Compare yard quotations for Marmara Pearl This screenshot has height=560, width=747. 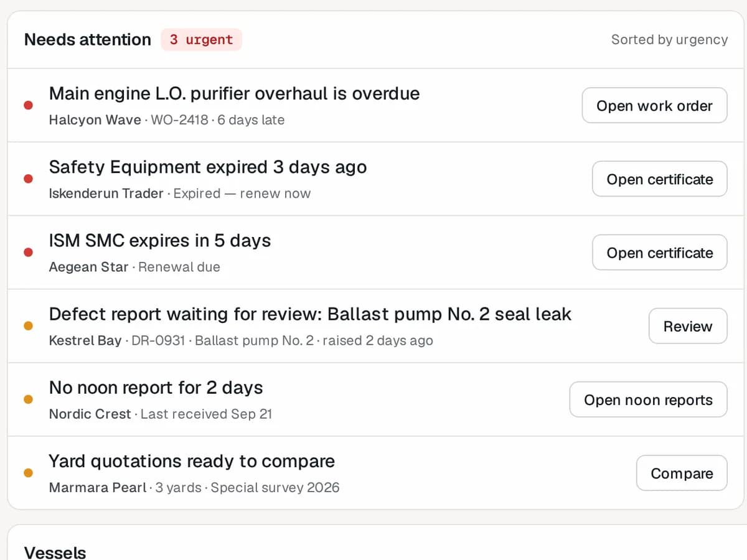click(682, 472)
